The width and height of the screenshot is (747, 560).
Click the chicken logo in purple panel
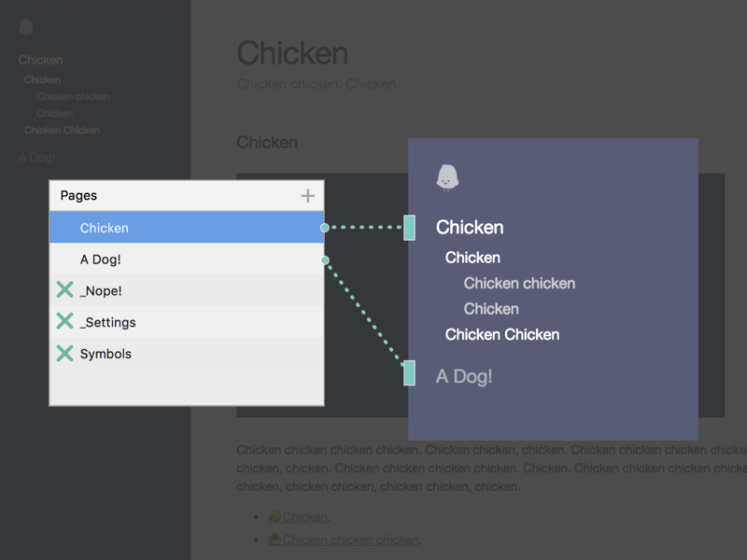click(447, 177)
